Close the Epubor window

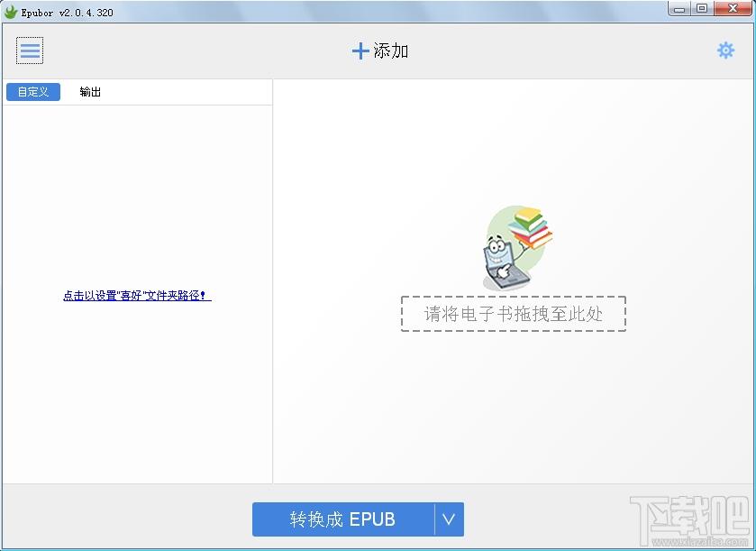pos(733,9)
